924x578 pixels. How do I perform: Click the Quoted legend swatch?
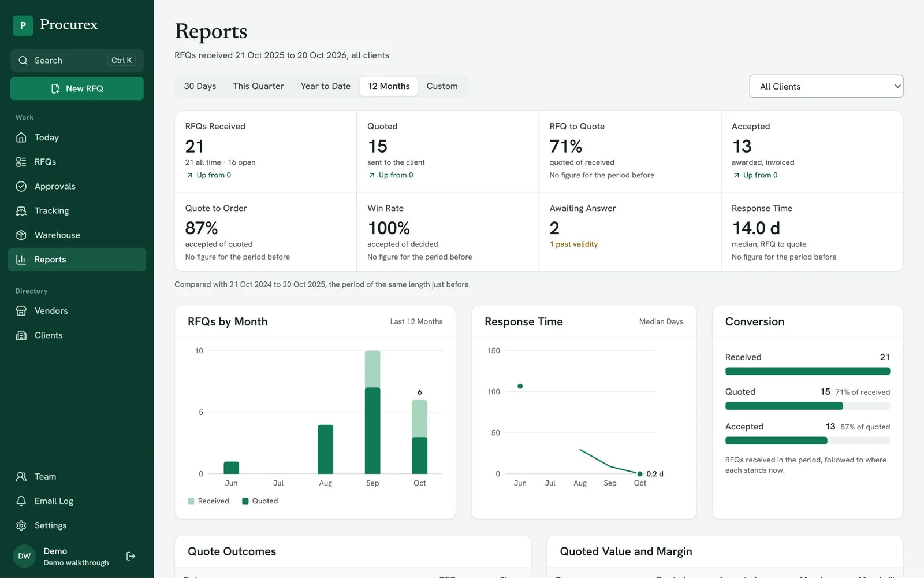pyautogui.click(x=245, y=501)
